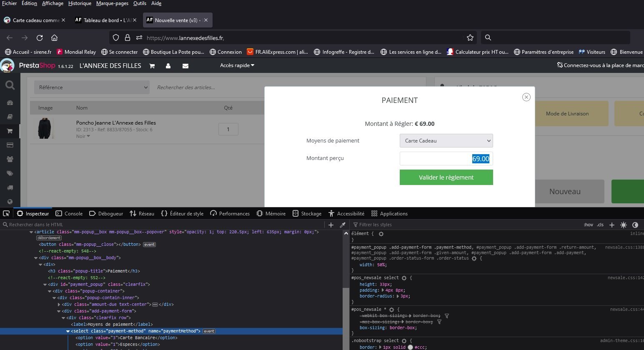Image resolution: width=644 pixels, height=350 pixels.
Task: Close the Paiement popup with X icon
Action: tap(526, 97)
